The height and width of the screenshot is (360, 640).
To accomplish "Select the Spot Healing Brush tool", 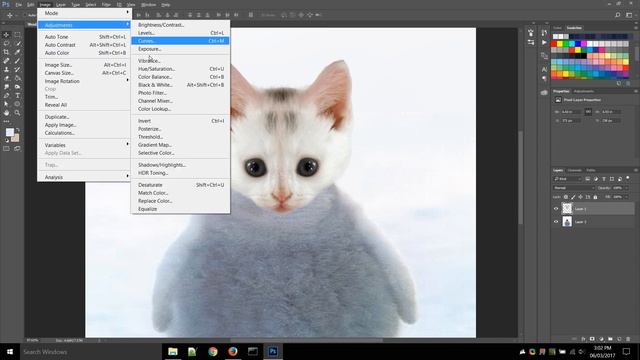I will click(6, 61).
